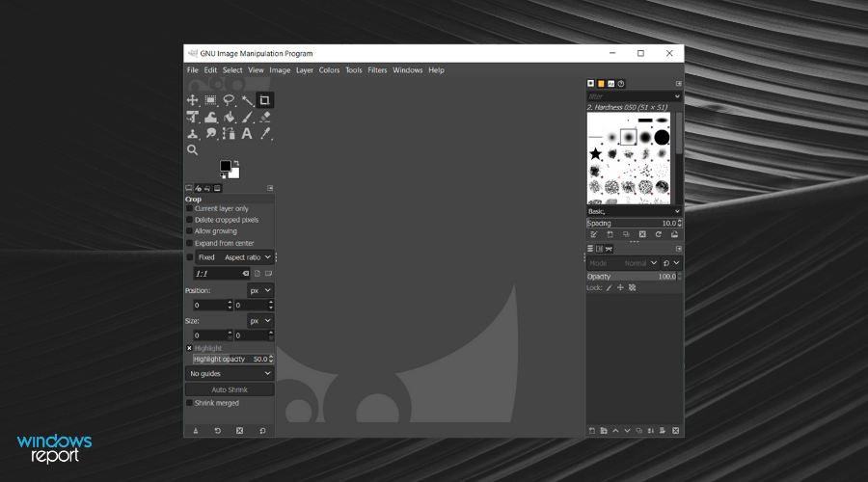Select the Bucket Fill tool

click(229, 117)
